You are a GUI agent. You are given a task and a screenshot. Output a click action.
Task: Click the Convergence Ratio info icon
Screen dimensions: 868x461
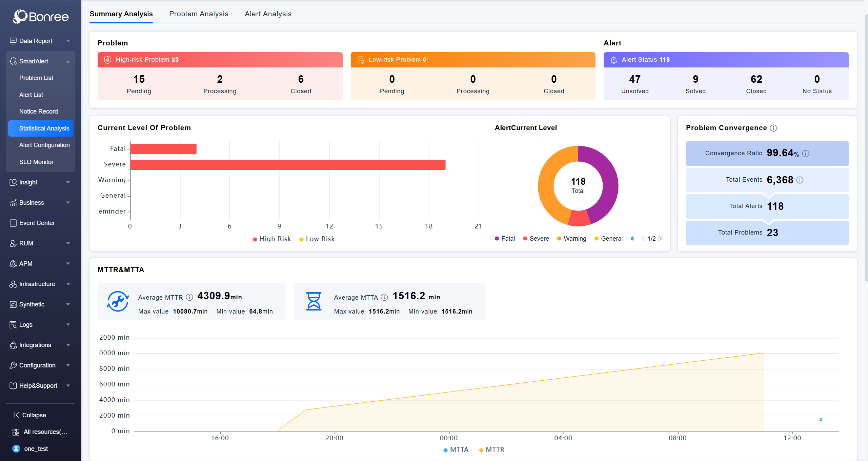tap(806, 153)
